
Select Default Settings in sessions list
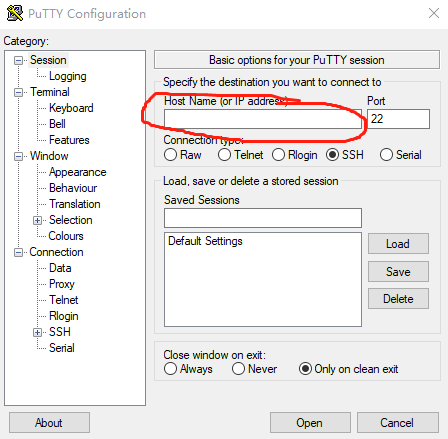(205, 241)
